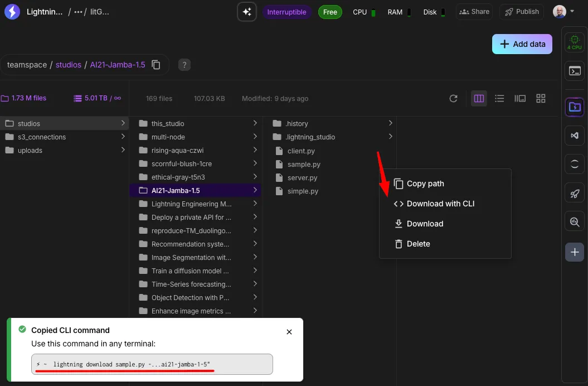Open the rising-aqua-czwi folder

click(196, 150)
